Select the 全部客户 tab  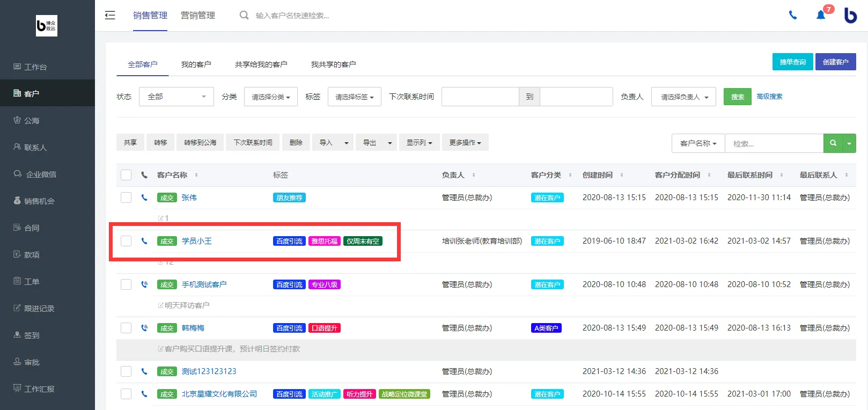pos(143,64)
